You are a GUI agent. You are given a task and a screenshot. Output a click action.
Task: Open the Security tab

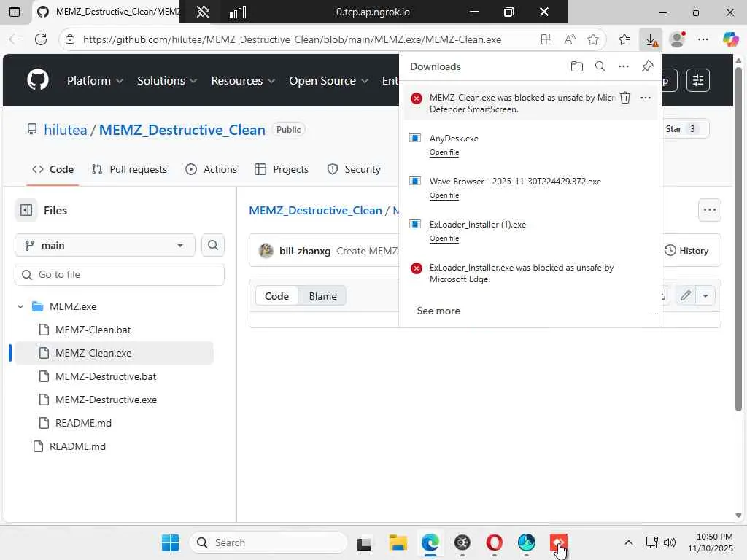tap(354, 169)
